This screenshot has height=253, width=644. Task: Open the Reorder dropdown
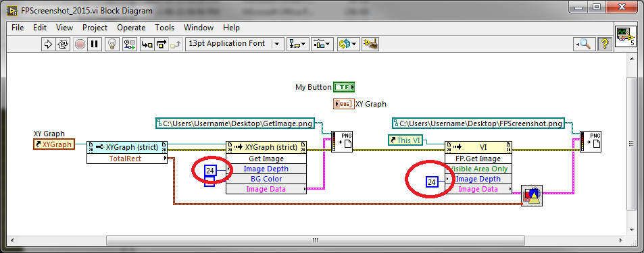(348, 44)
